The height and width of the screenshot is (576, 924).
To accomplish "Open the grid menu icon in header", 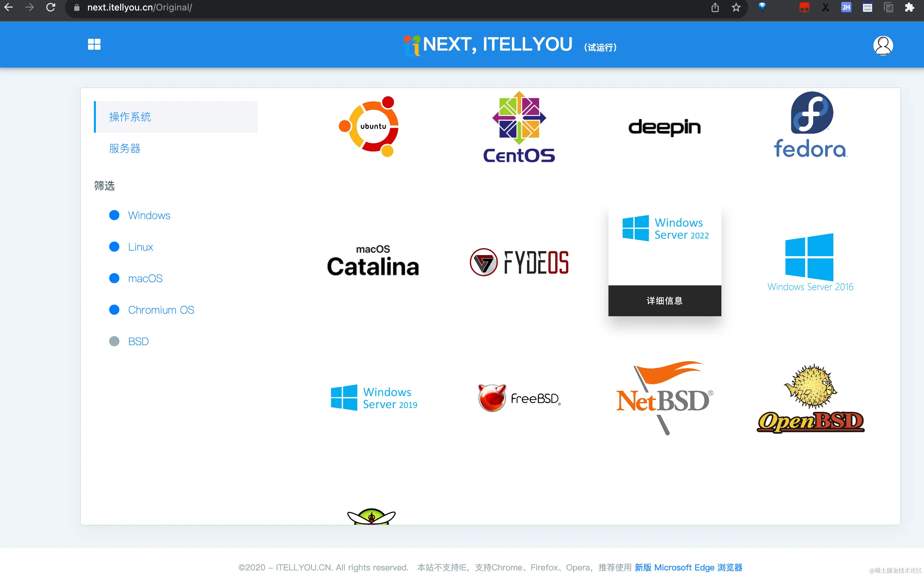I will tap(94, 44).
